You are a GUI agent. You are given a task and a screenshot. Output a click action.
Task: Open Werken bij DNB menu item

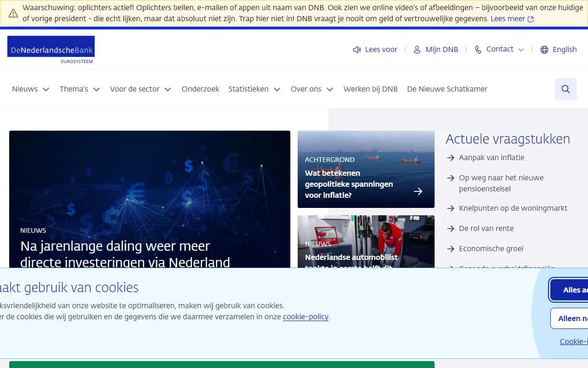[371, 89]
